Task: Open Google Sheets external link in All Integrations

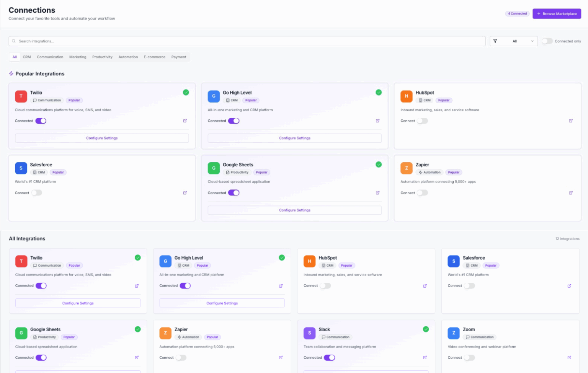Action: click(137, 358)
